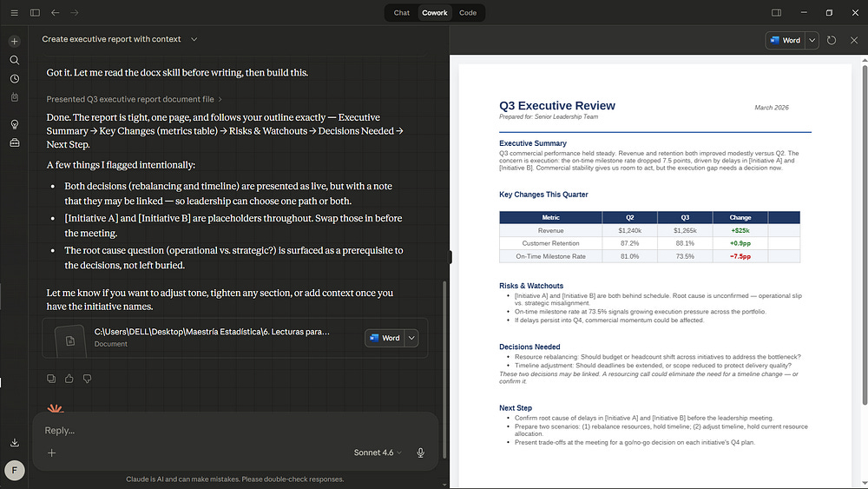Click the chat panel vertical scrollbar
The width and height of the screenshot is (868, 489).
(x=444, y=369)
